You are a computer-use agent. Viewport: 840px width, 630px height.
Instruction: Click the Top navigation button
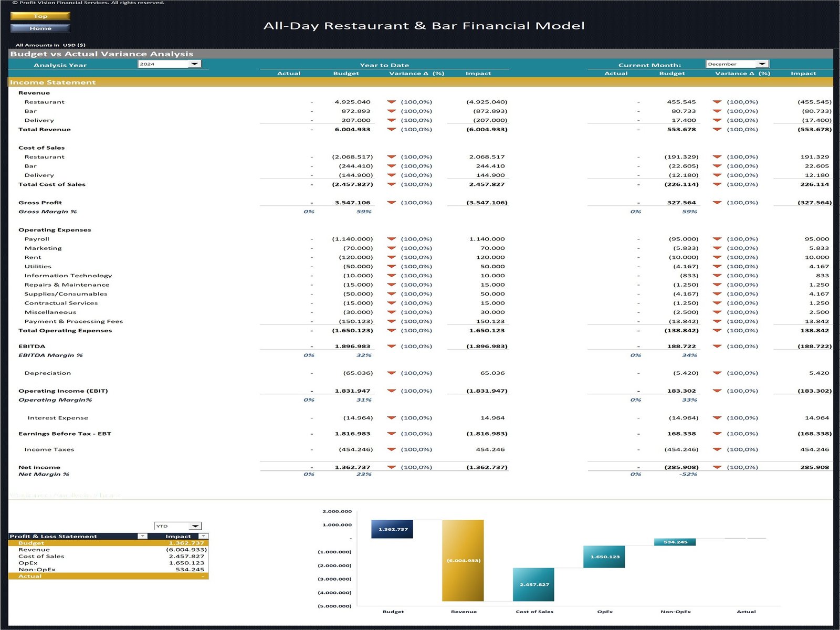39,16
